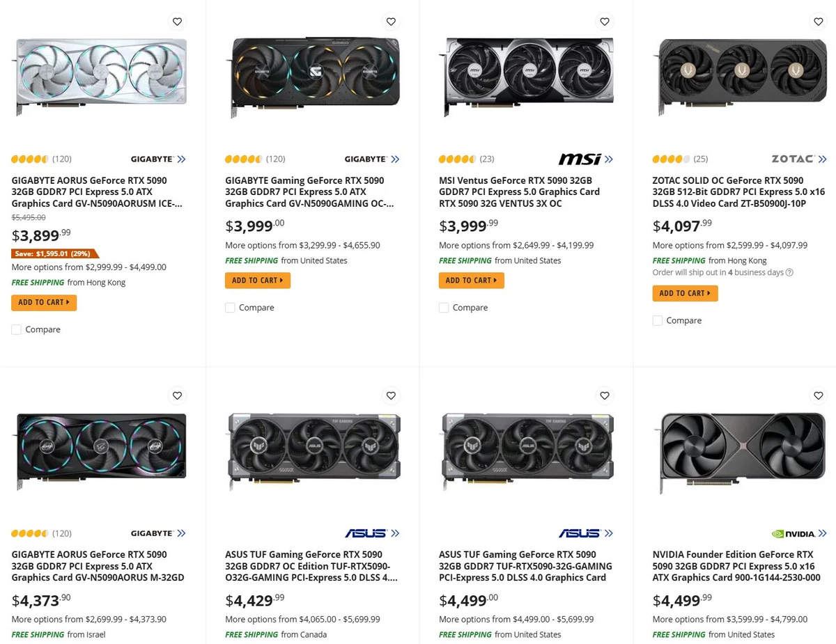Add the GIGABYTE AORUS ICE card to wishlist

point(177,22)
